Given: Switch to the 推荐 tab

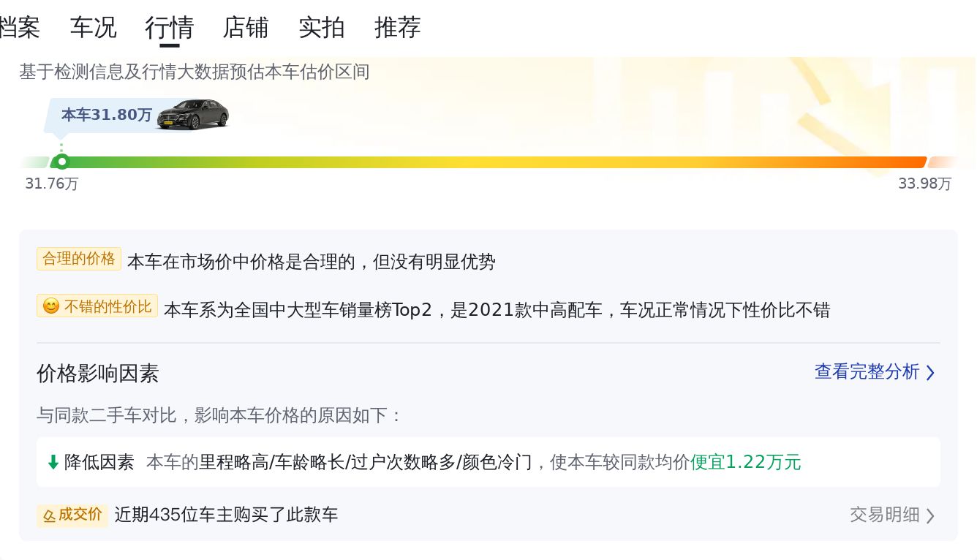Looking at the screenshot, I should click(x=398, y=28).
